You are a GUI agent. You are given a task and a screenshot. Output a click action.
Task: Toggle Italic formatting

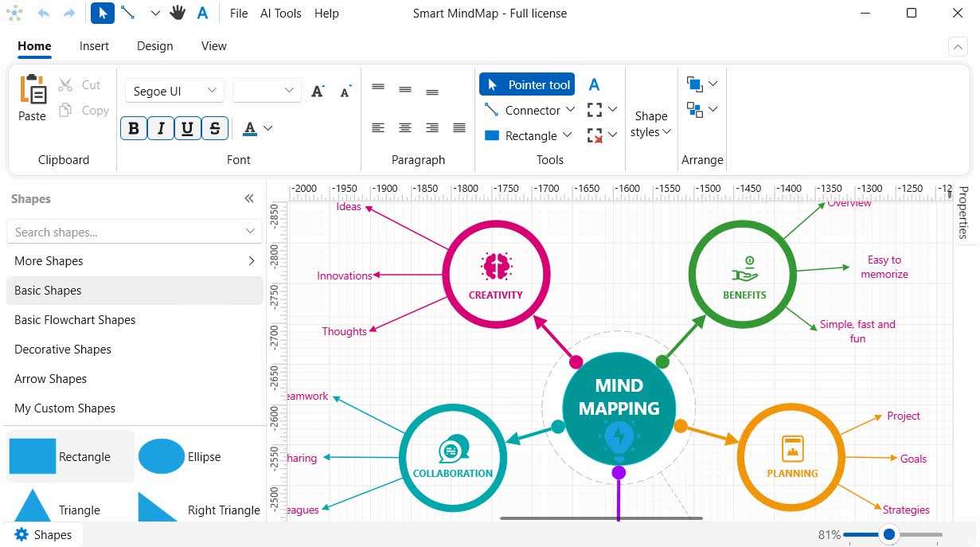click(161, 128)
